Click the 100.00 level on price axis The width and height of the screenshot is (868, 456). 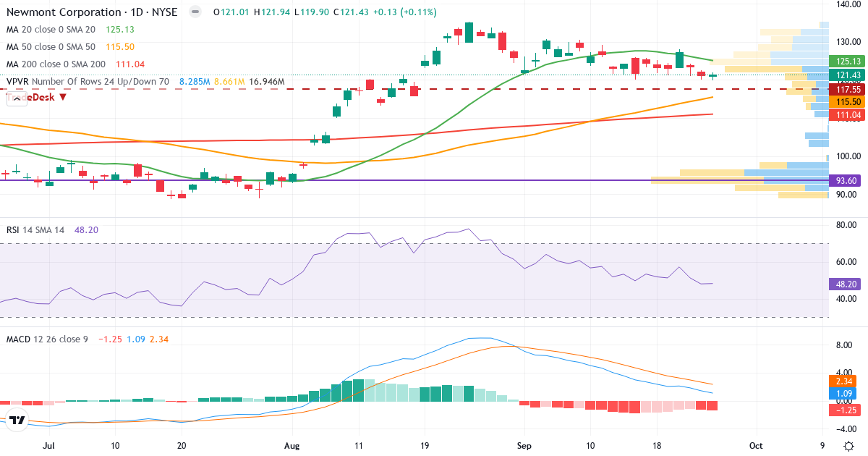(x=848, y=156)
